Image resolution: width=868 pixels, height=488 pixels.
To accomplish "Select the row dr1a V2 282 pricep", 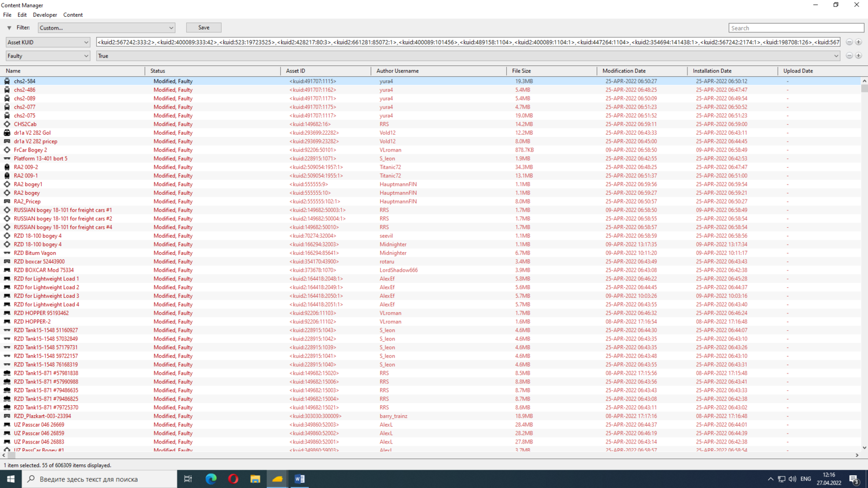I will [431, 142].
